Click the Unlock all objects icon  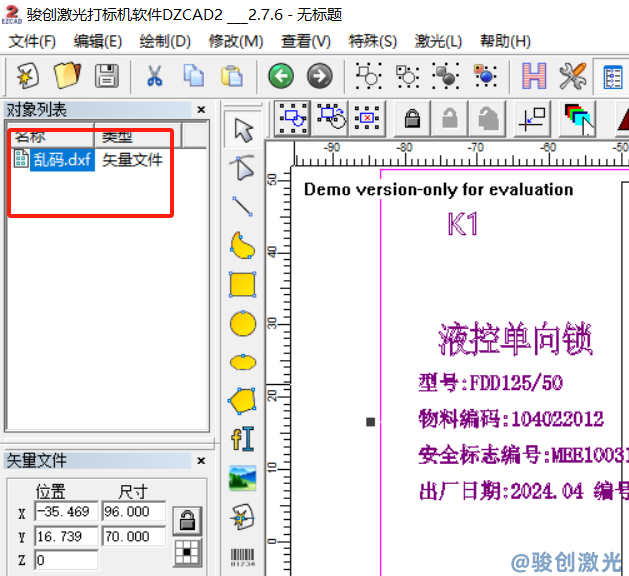coord(488,119)
